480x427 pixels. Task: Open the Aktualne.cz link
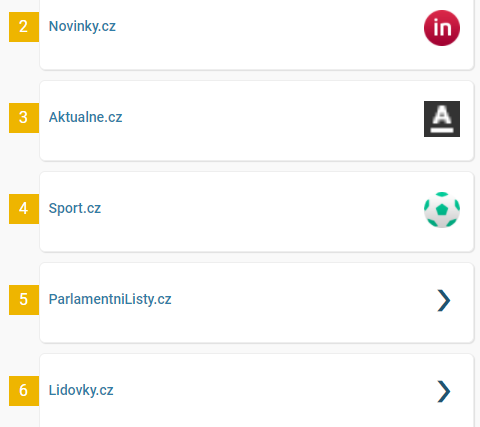(85, 117)
